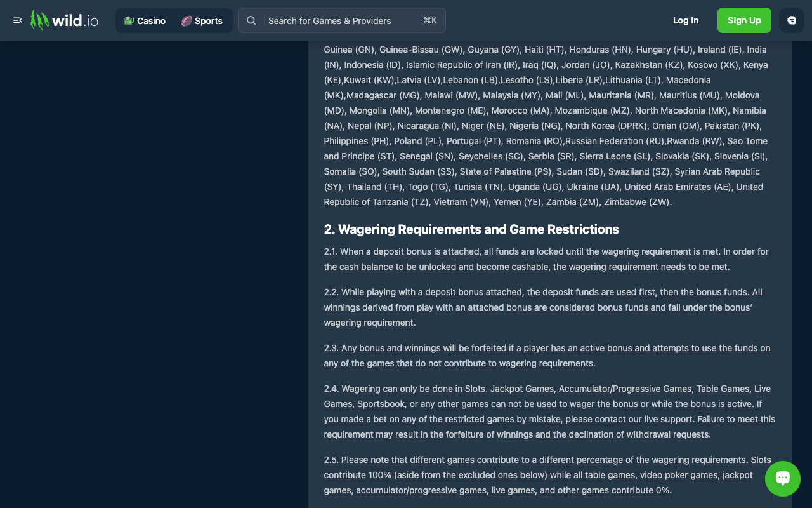Collapse the sidebar menu icon
The height and width of the screenshot is (508, 812).
click(x=18, y=20)
